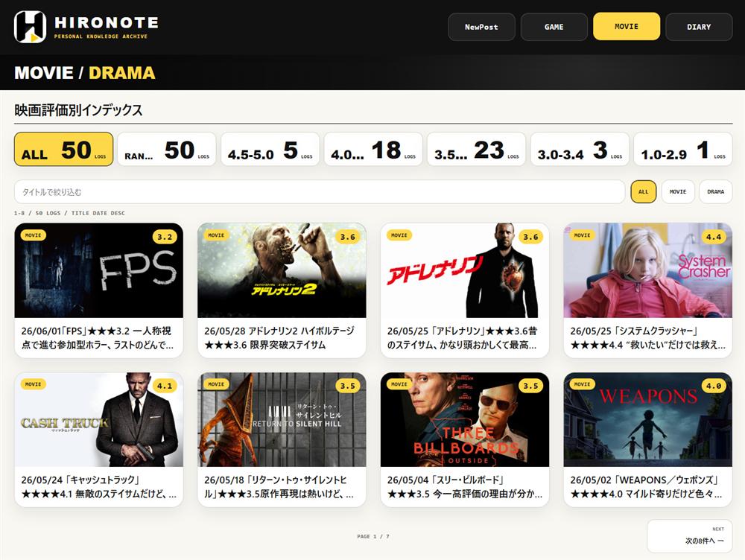
Task: Click the HIRONOTE site title text
Action: click(107, 22)
